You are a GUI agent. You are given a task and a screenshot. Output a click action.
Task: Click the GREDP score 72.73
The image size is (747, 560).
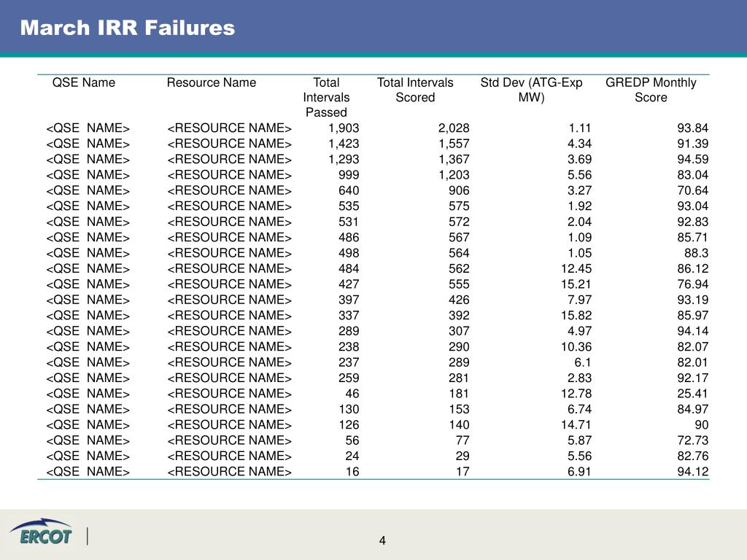(693, 440)
